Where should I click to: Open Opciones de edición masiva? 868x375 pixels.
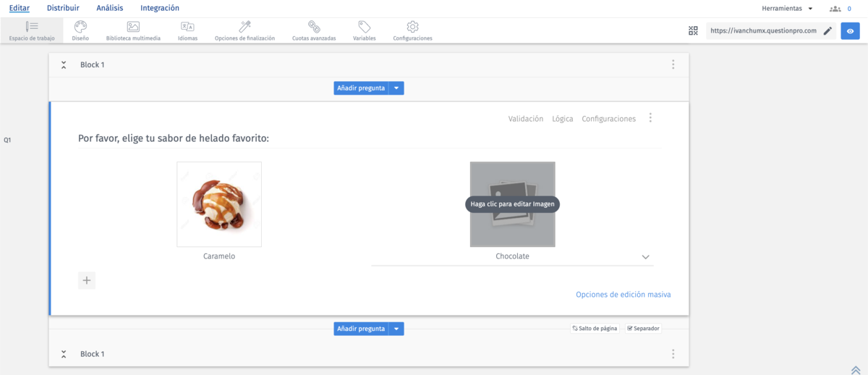pos(624,295)
